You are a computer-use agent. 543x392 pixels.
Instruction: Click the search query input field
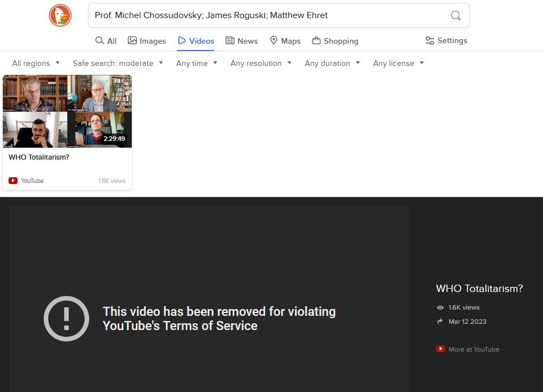279,15
